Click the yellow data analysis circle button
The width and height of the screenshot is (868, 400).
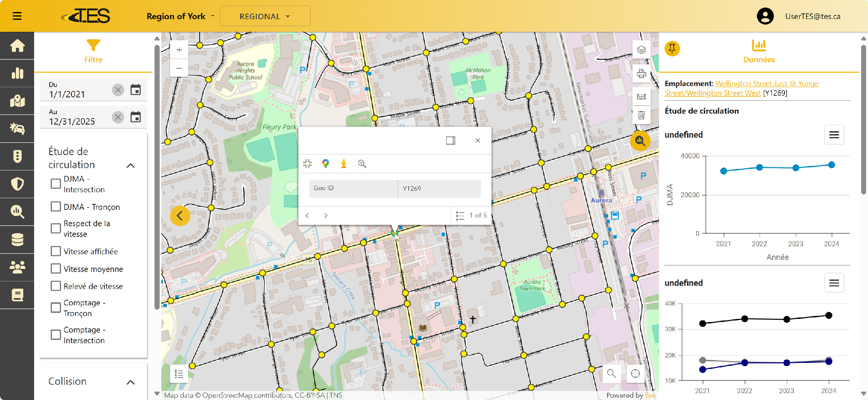point(640,141)
